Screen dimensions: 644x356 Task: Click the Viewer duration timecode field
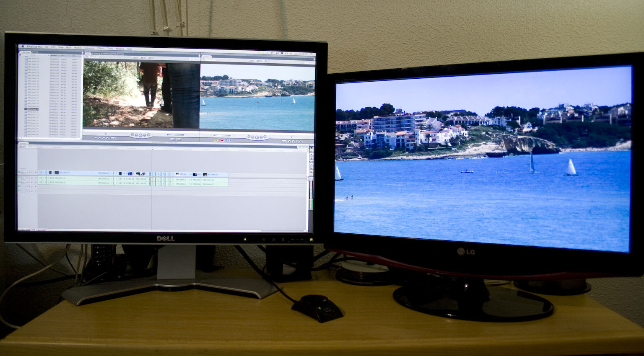pyautogui.click(x=93, y=57)
